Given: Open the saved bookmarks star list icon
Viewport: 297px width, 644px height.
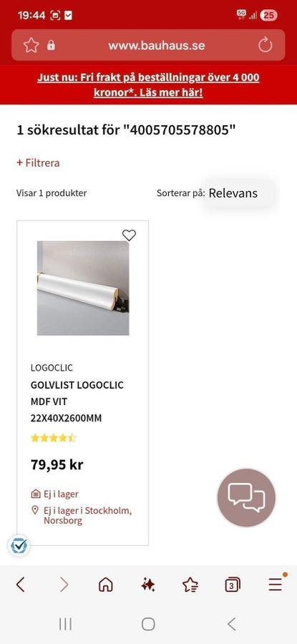Looking at the screenshot, I should click(190, 584).
